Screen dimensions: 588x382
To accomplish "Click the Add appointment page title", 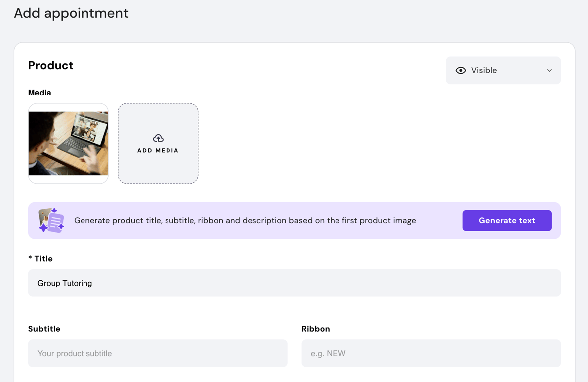I will click(x=71, y=13).
